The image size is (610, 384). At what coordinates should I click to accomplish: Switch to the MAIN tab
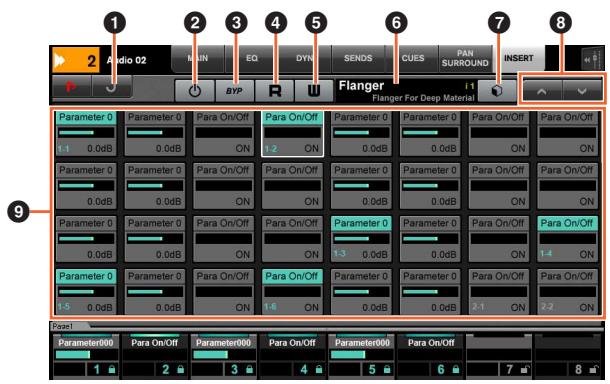pyautogui.click(x=198, y=58)
